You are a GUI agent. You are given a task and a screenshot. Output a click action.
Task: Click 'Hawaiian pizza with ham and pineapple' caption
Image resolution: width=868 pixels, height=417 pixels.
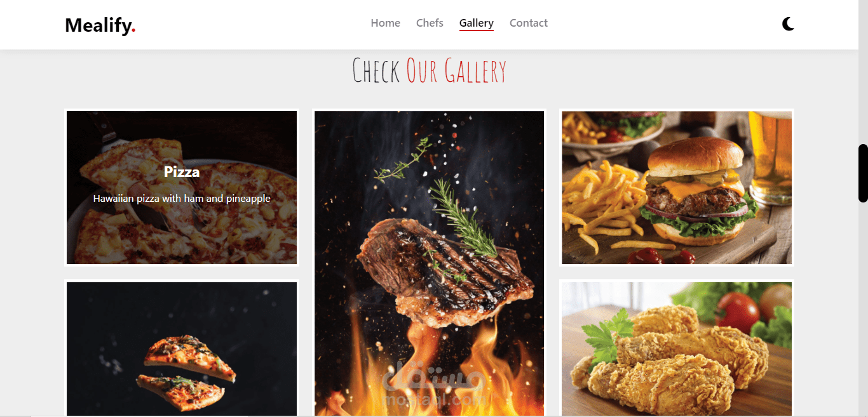pos(182,199)
